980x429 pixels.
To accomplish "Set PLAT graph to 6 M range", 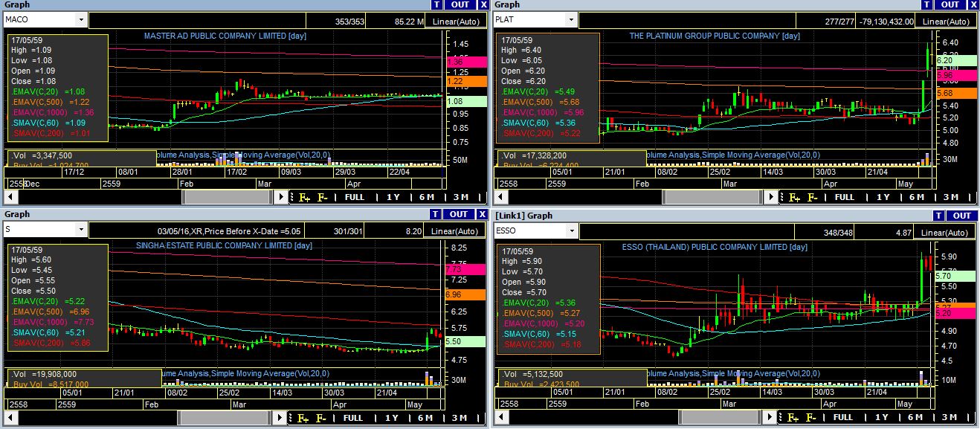I will point(917,197).
